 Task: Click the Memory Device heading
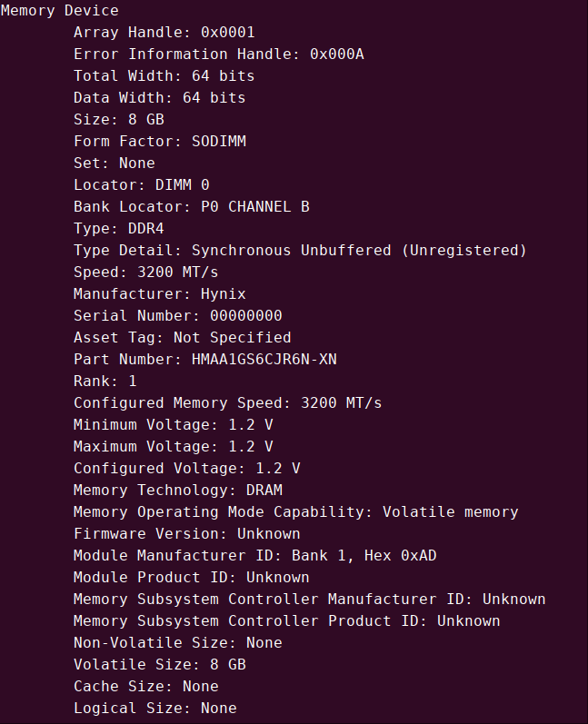click(60, 11)
